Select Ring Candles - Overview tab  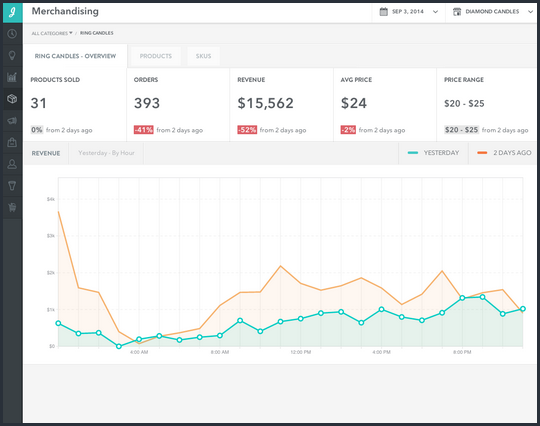75,56
